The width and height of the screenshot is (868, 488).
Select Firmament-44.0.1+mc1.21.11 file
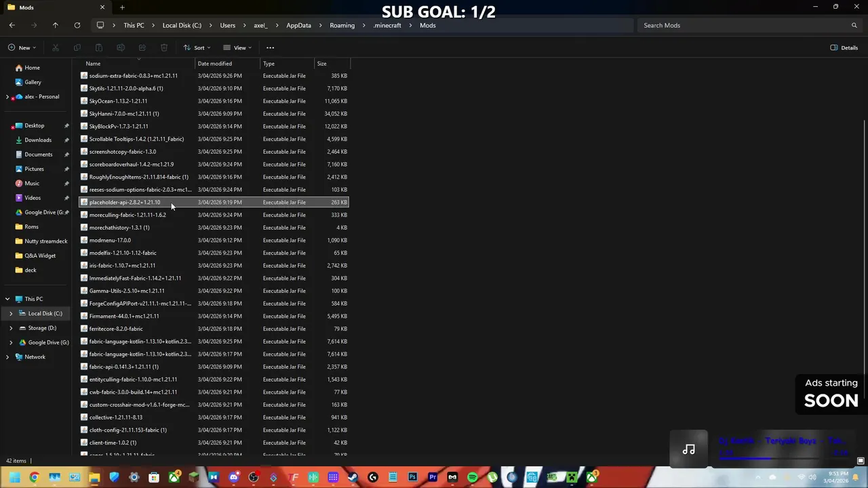(x=214, y=316)
